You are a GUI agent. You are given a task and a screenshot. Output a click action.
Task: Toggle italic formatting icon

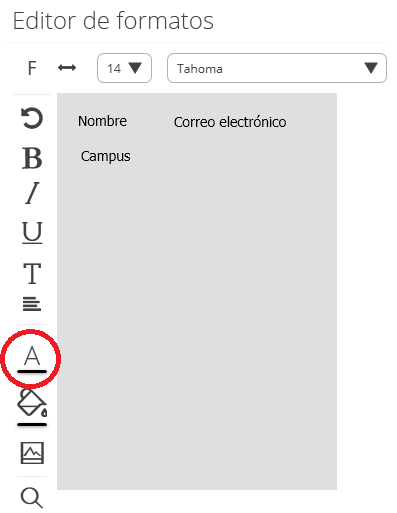tap(32, 193)
